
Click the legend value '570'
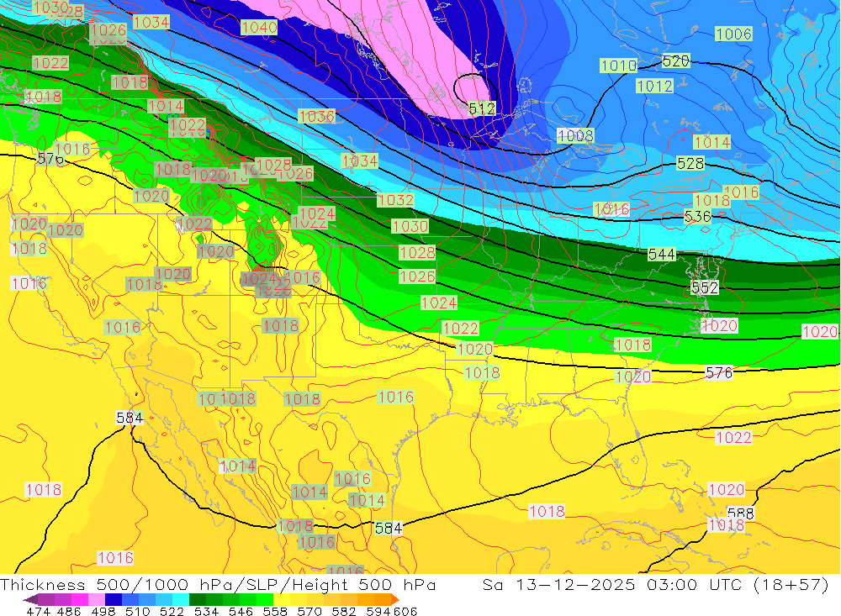(x=309, y=611)
